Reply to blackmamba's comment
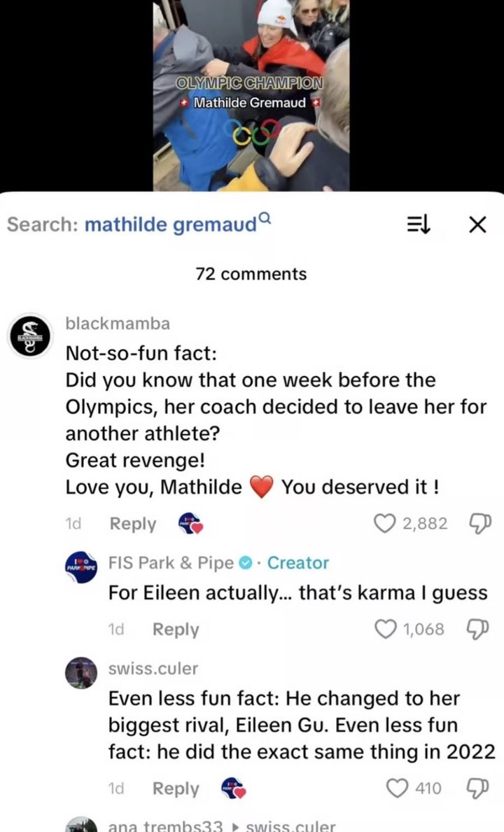This screenshot has height=832, width=504. point(133,524)
